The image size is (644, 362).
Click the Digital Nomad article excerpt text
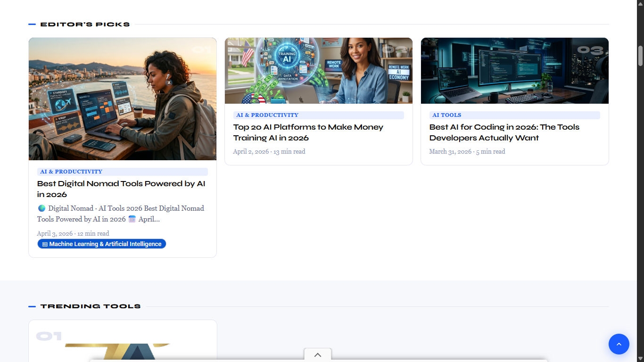click(121, 214)
